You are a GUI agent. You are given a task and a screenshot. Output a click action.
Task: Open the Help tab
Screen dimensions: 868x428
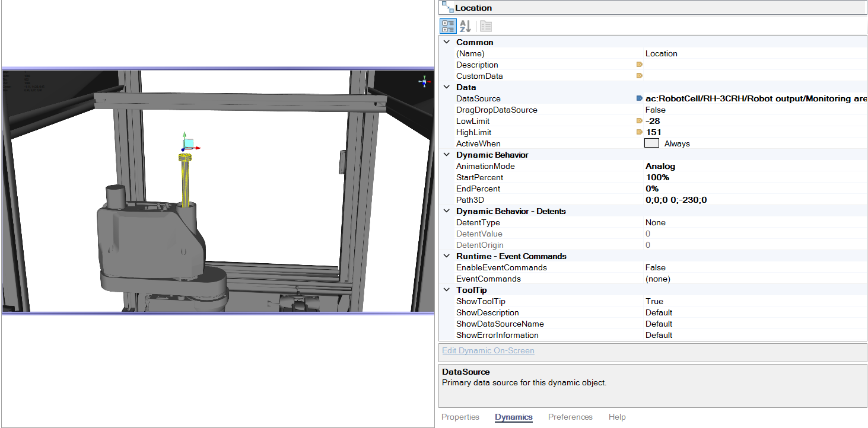pos(617,417)
